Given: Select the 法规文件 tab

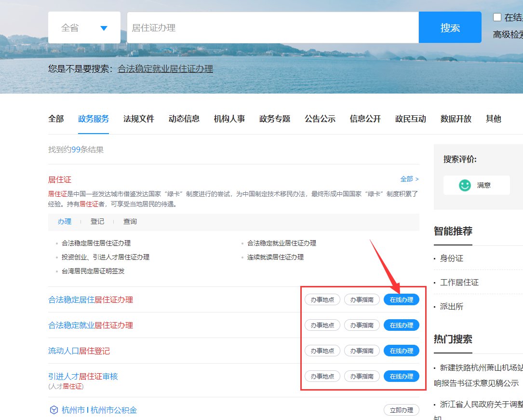Looking at the screenshot, I should point(139,119).
